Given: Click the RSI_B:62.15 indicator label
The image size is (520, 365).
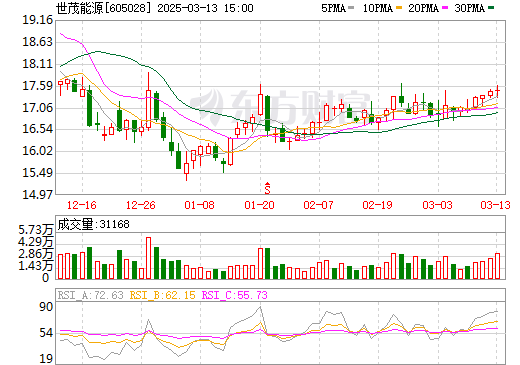Looking at the screenshot, I should pyautogui.click(x=162, y=295).
